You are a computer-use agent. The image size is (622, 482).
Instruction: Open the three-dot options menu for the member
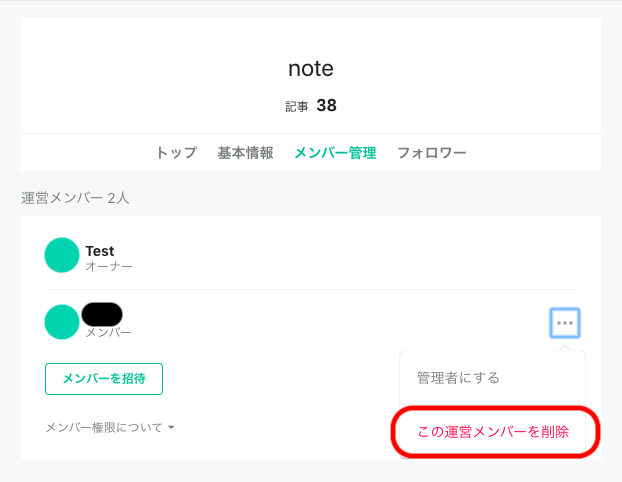point(564,323)
